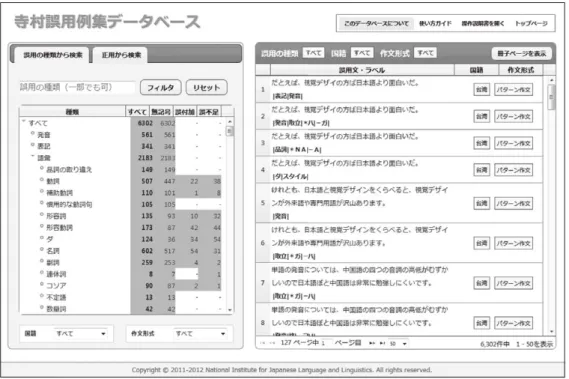Image resolution: width=569 pixels, height=379 pixels.
Task: Go to the first results page icon
Action: point(263,343)
